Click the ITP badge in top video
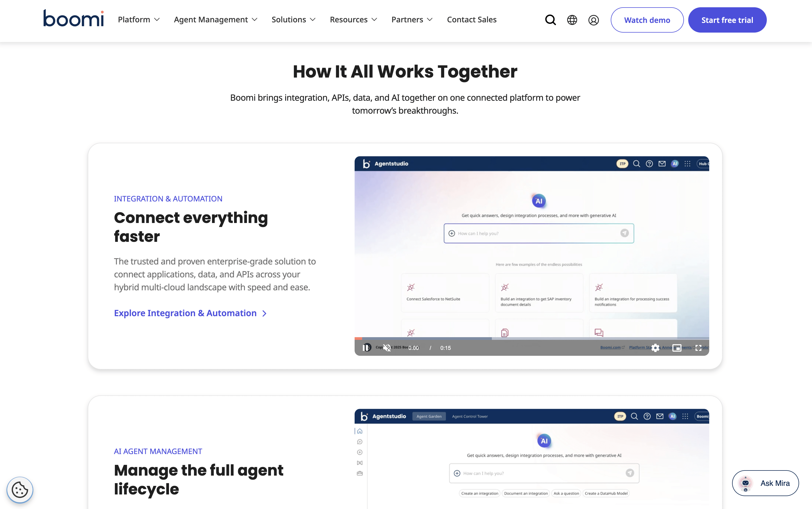This screenshot has width=812, height=509. (622, 164)
